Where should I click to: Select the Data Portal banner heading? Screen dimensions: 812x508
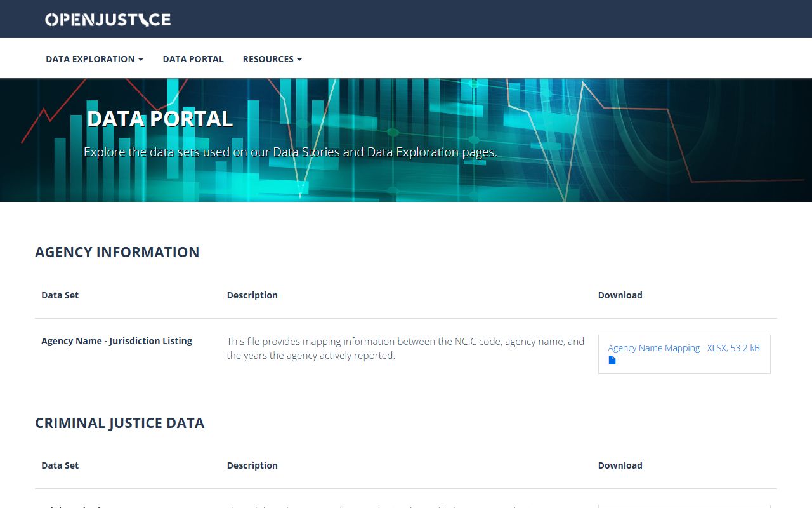click(160, 119)
